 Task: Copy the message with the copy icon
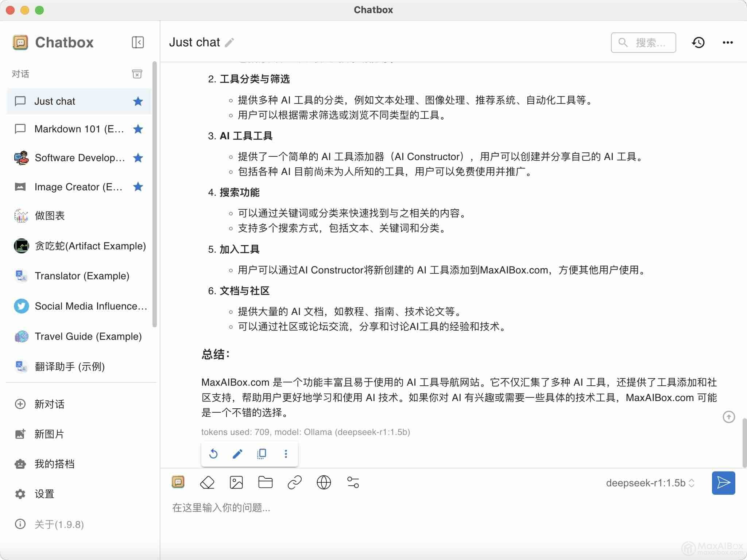pyautogui.click(x=262, y=454)
